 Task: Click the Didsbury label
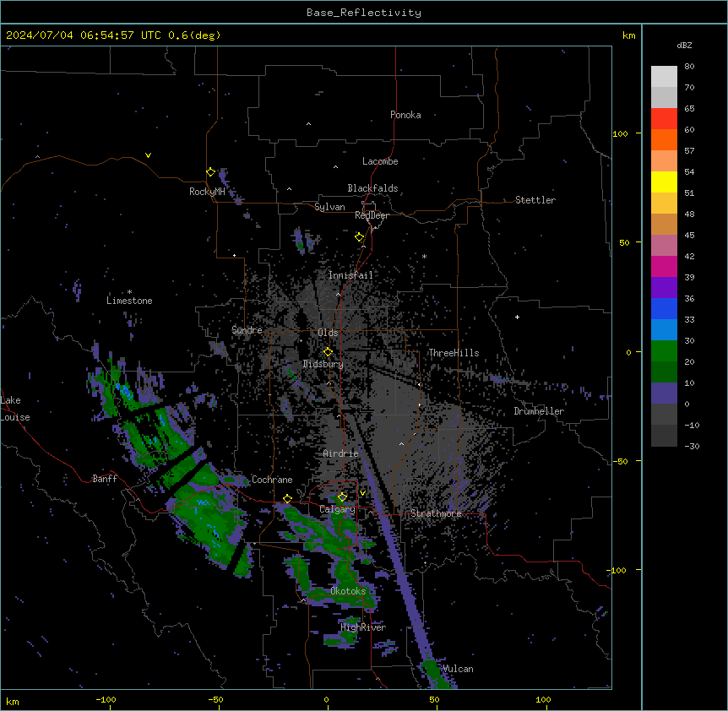(323, 364)
